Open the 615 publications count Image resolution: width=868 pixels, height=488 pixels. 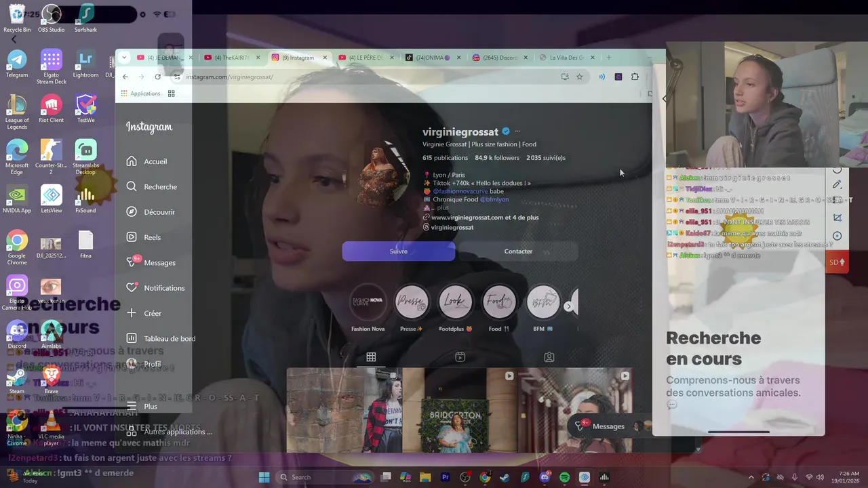click(x=445, y=158)
